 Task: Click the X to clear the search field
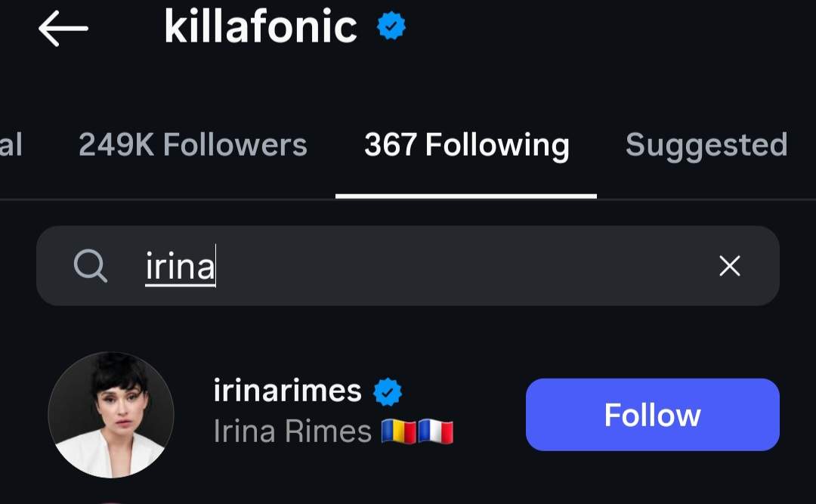(x=729, y=266)
